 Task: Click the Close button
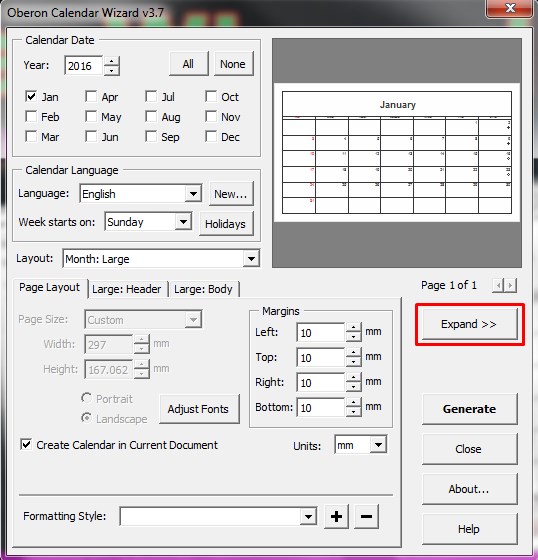[x=469, y=449]
